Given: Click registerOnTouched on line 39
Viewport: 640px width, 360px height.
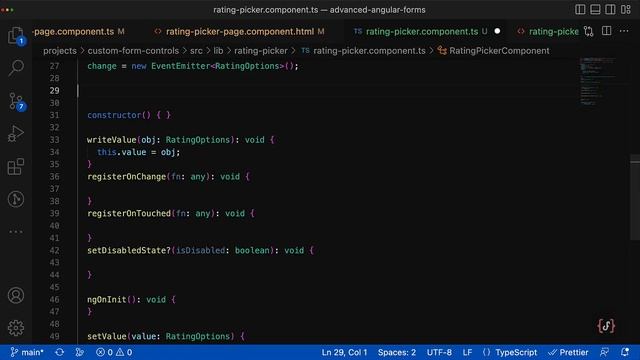Looking at the screenshot, I should pyautogui.click(x=129, y=213).
